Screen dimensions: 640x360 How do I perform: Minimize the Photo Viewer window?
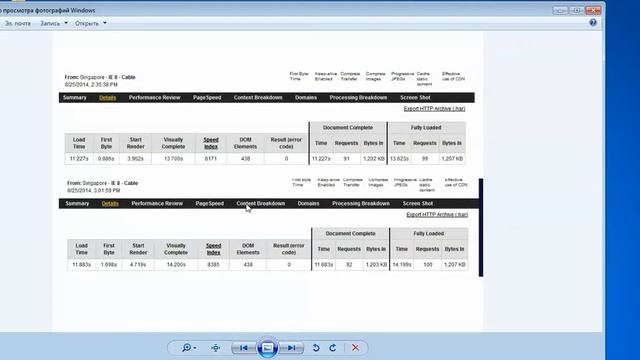click(x=561, y=10)
